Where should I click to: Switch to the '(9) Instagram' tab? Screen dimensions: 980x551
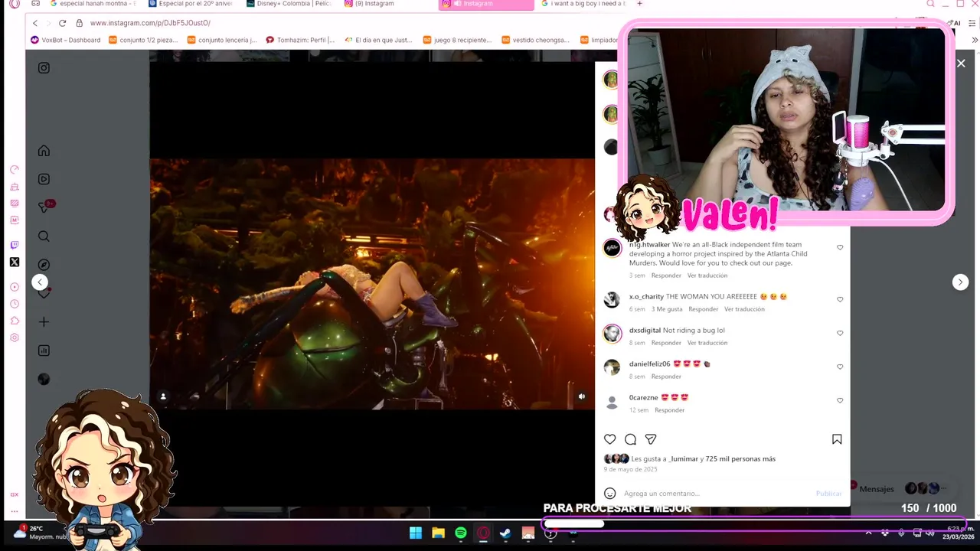pyautogui.click(x=375, y=4)
